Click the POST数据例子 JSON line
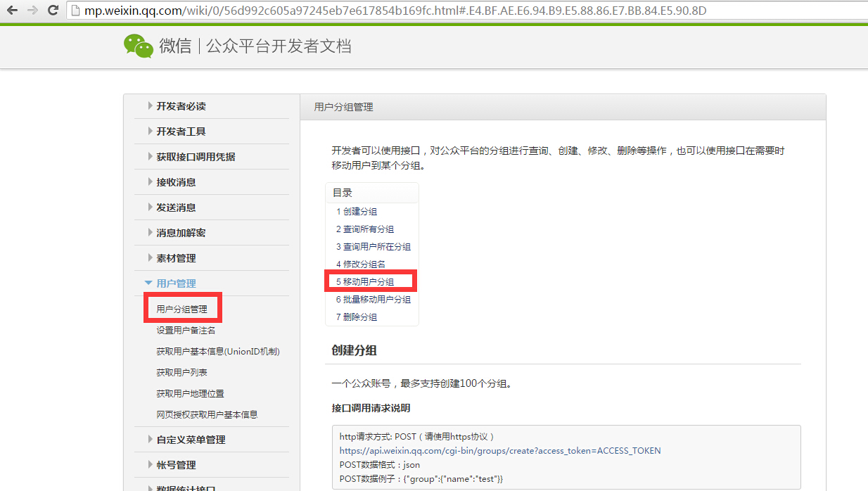 click(x=421, y=478)
